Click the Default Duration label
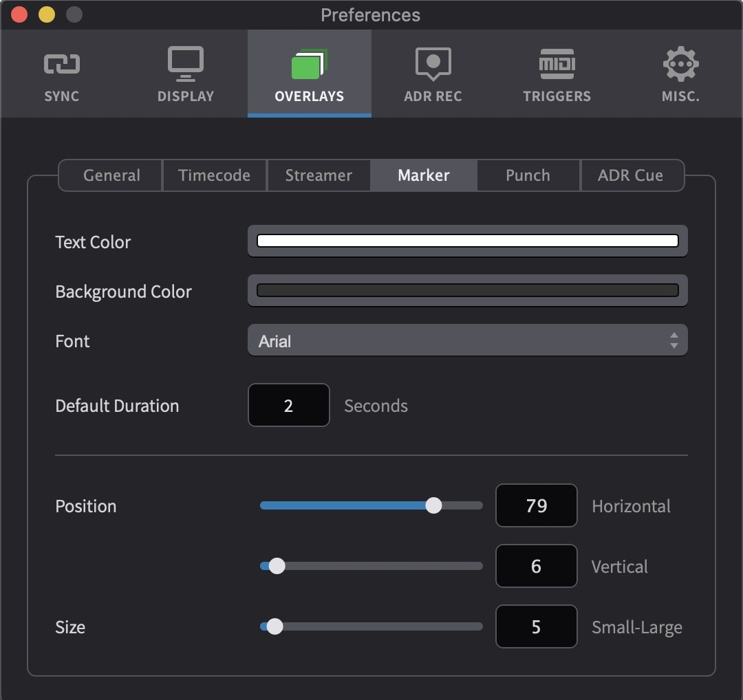 pyautogui.click(x=117, y=406)
